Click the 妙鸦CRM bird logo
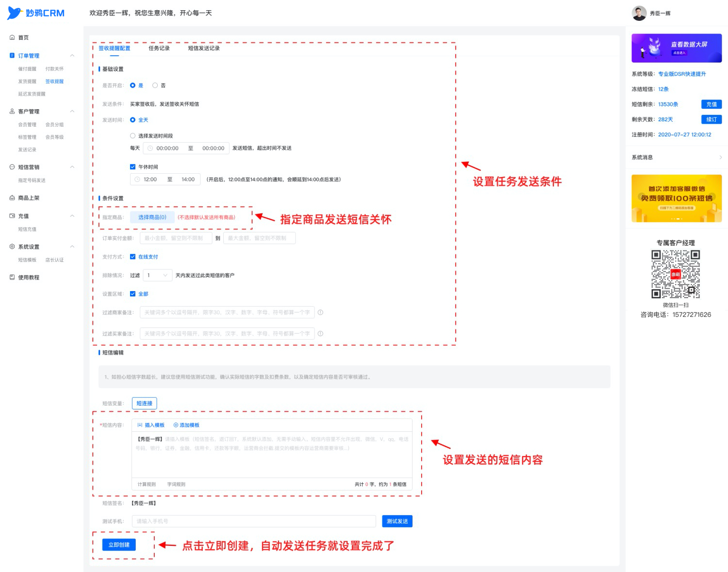 click(15, 13)
